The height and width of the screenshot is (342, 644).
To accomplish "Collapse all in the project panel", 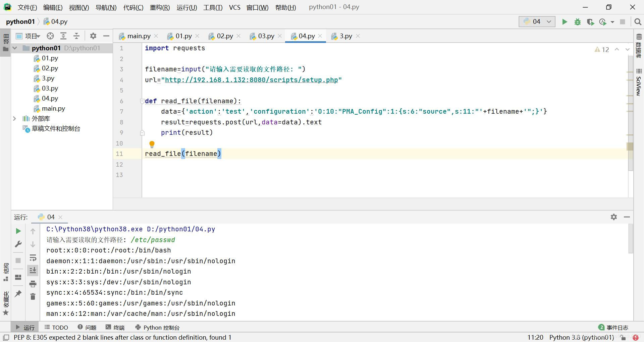I will click(76, 36).
